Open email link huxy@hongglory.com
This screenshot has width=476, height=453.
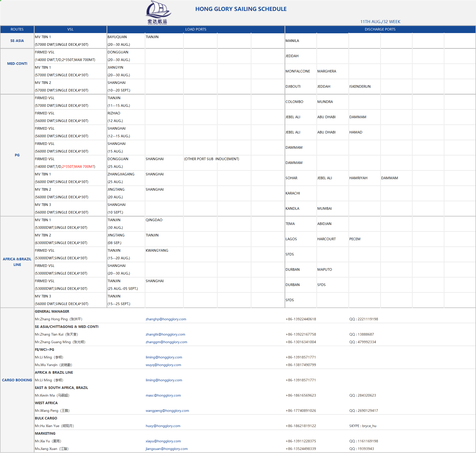[x=163, y=426]
